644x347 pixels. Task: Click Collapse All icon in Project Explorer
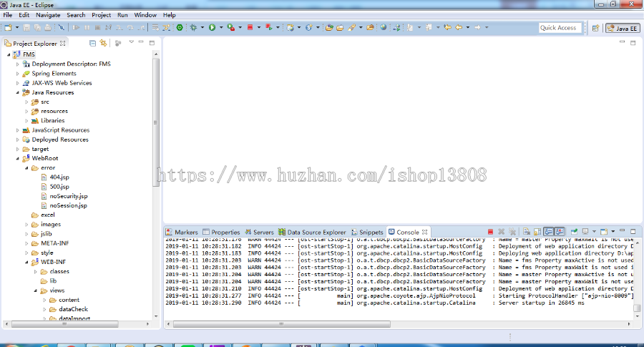click(92, 43)
